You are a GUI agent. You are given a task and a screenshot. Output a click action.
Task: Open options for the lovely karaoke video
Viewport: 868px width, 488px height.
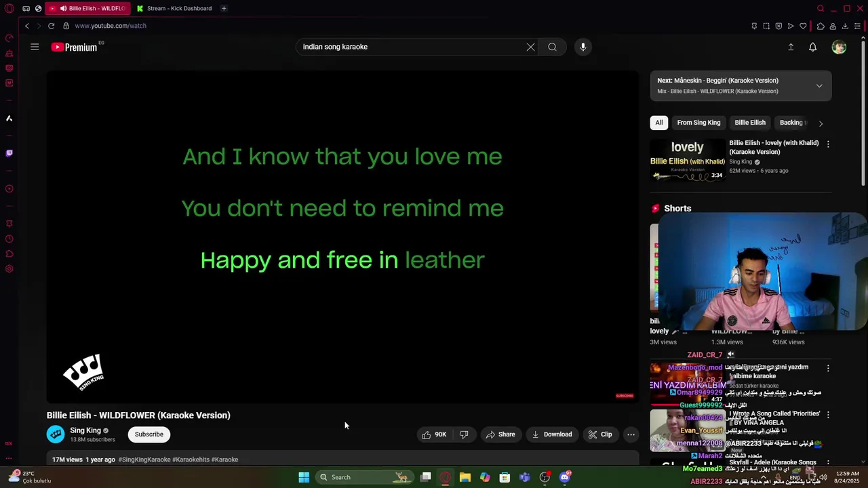(827, 144)
